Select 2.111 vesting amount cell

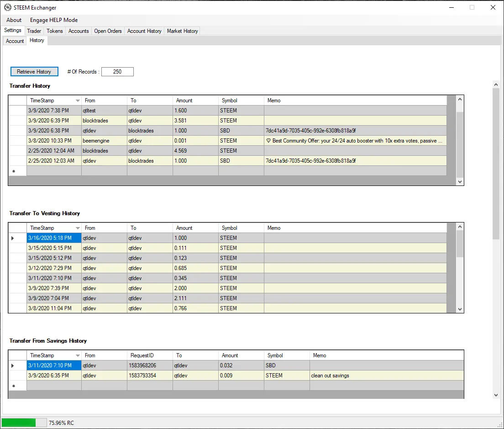tap(195, 298)
